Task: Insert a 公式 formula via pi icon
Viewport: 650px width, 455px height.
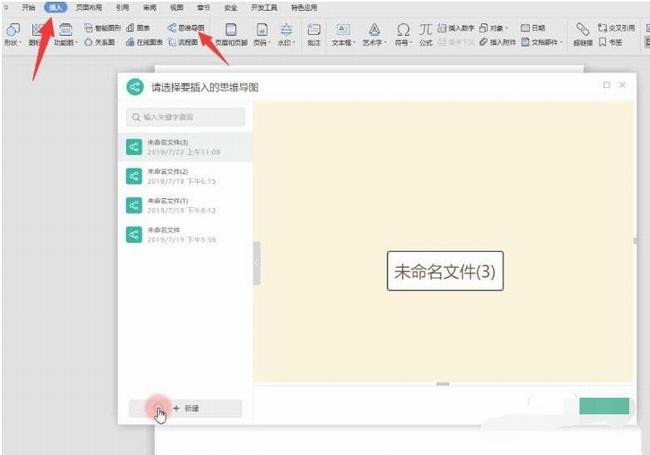Action: [x=426, y=34]
